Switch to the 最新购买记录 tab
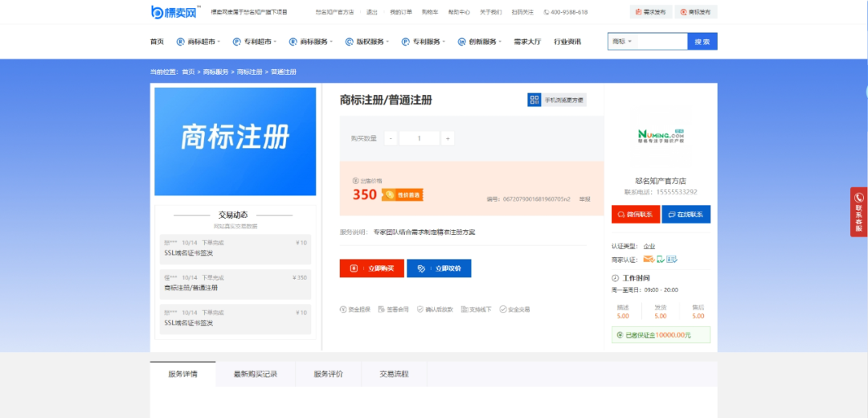Screen dimensions: 868x418 tap(256, 374)
